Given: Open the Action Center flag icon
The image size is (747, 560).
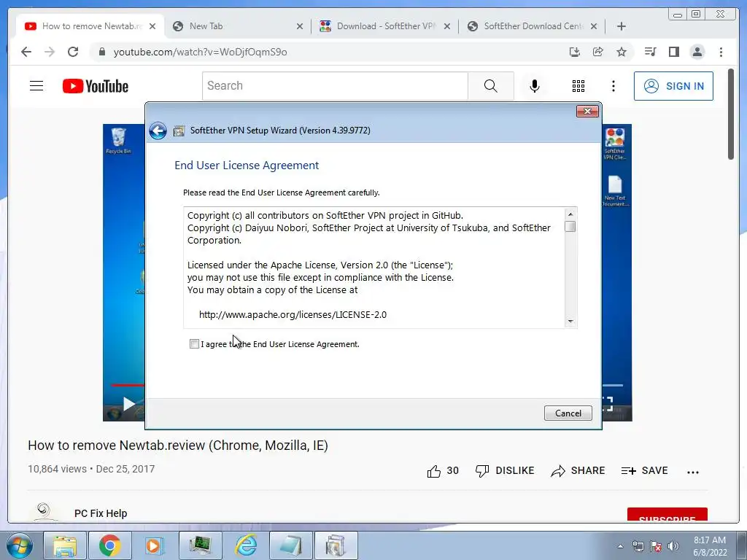Looking at the screenshot, I should click(x=656, y=546).
